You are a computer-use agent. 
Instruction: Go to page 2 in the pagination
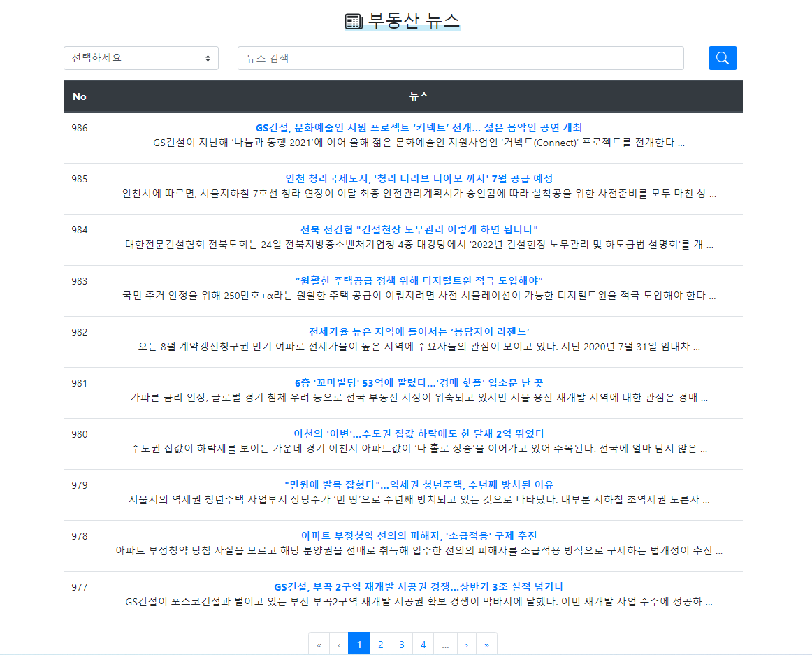(380, 643)
